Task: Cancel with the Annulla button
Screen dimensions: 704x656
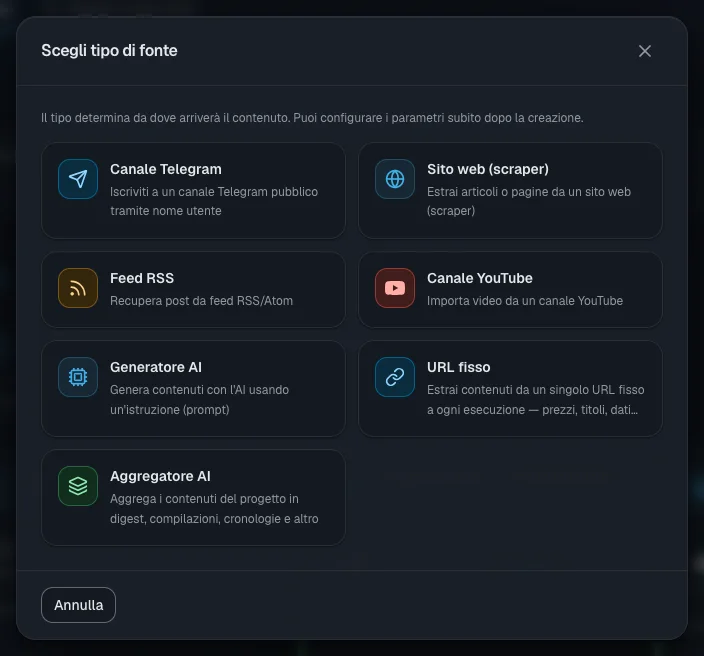Action: point(79,605)
